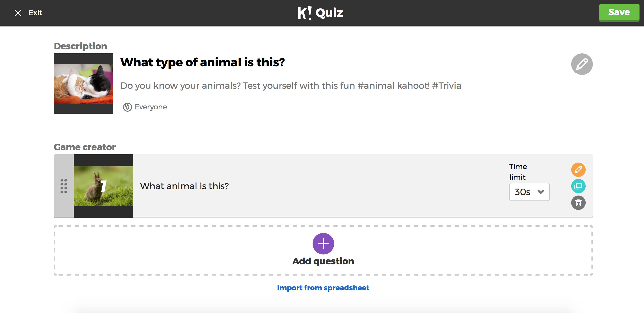Click the audience visibility icon showing Everyone
Image resolution: width=644 pixels, height=313 pixels.
(x=127, y=107)
